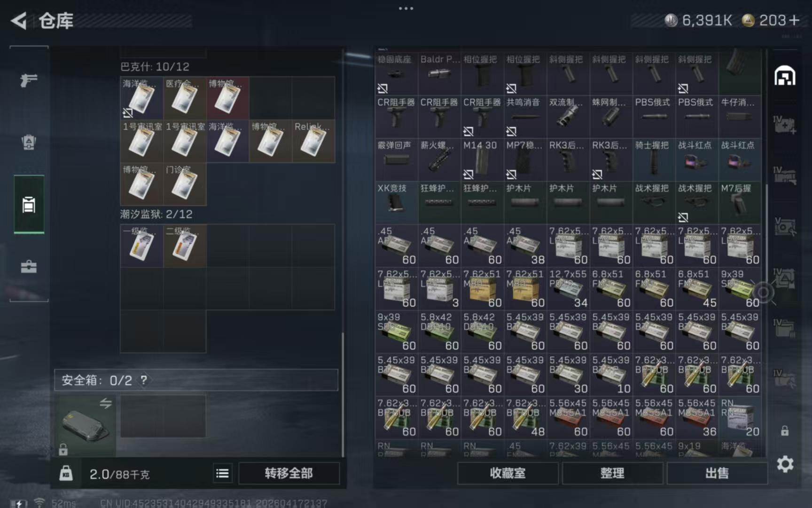Click the weight bag icon beside 2.0/88千克

[66, 473]
